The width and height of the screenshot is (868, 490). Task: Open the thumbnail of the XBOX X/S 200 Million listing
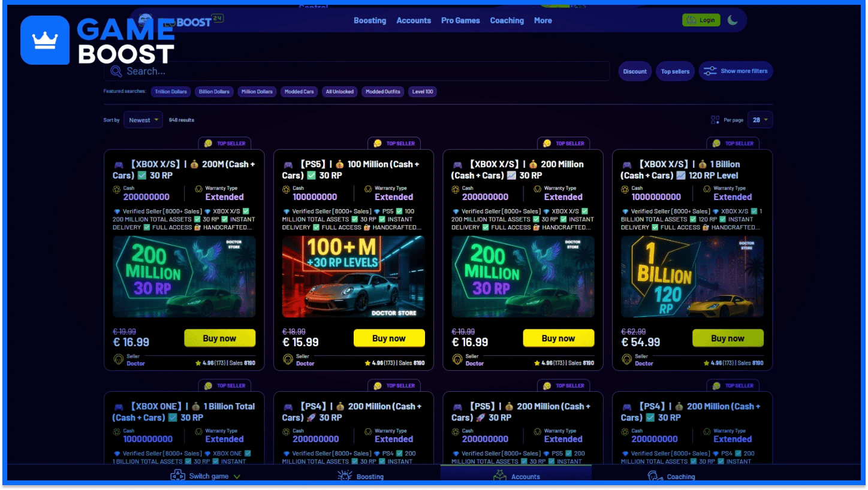coord(523,277)
